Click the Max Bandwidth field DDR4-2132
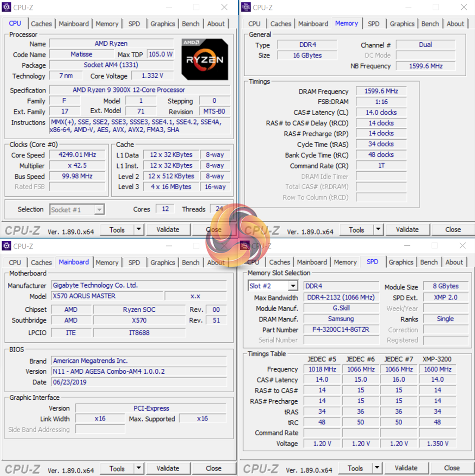475x476 pixels. coord(341,297)
